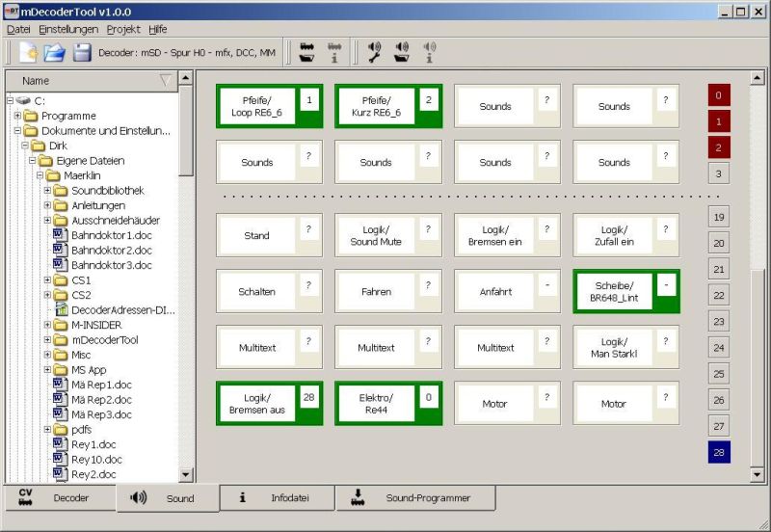The image size is (771, 532).
Task: Expand the Programme folder
Action: click(17, 116)
